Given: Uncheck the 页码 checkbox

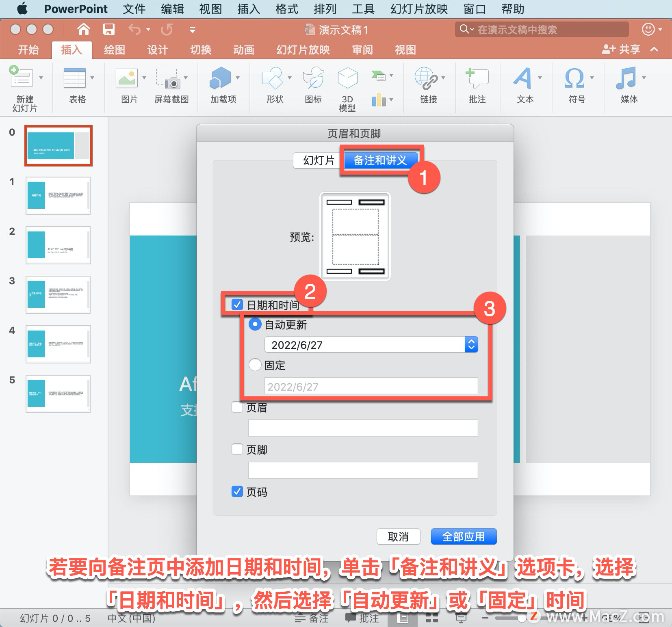Looking at the screenshot, I should coord(237,491).
